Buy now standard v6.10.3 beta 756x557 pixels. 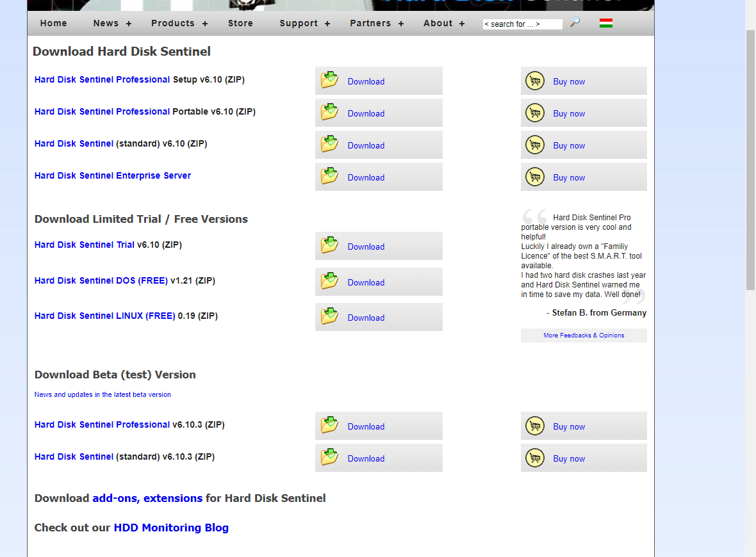569,458
